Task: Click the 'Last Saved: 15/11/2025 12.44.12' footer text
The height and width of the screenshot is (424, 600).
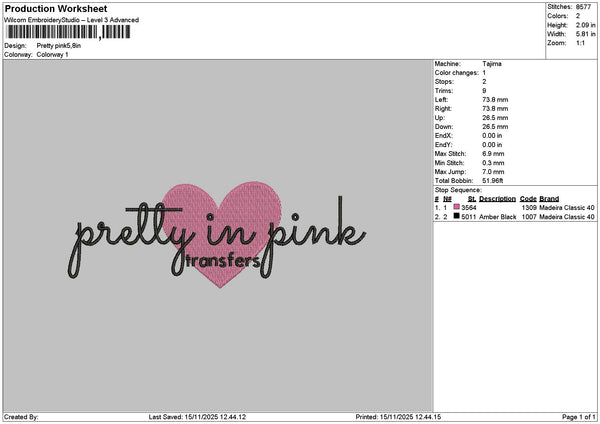Action: 197,417
